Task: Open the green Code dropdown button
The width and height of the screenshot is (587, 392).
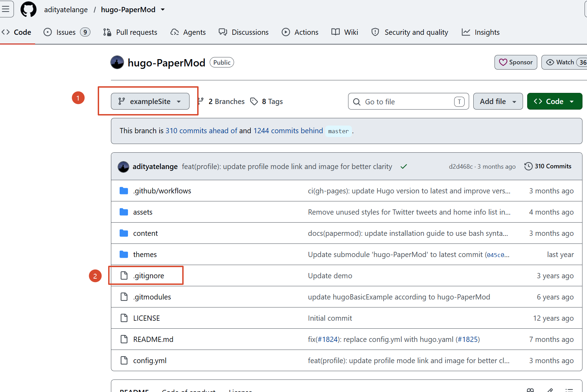Action: (x=555, y=101)
